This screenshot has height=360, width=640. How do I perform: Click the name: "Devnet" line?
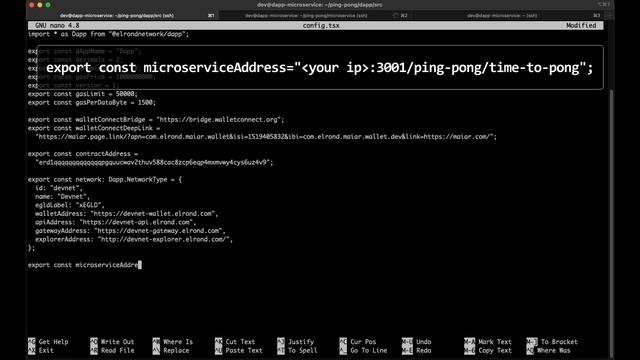[62, 197]
